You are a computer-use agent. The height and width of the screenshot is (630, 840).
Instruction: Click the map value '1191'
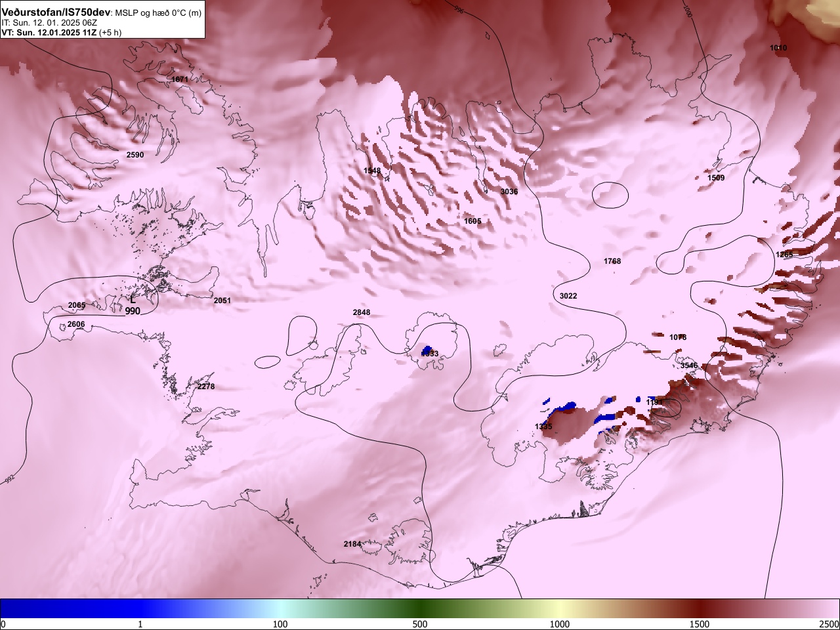point(655,402)
